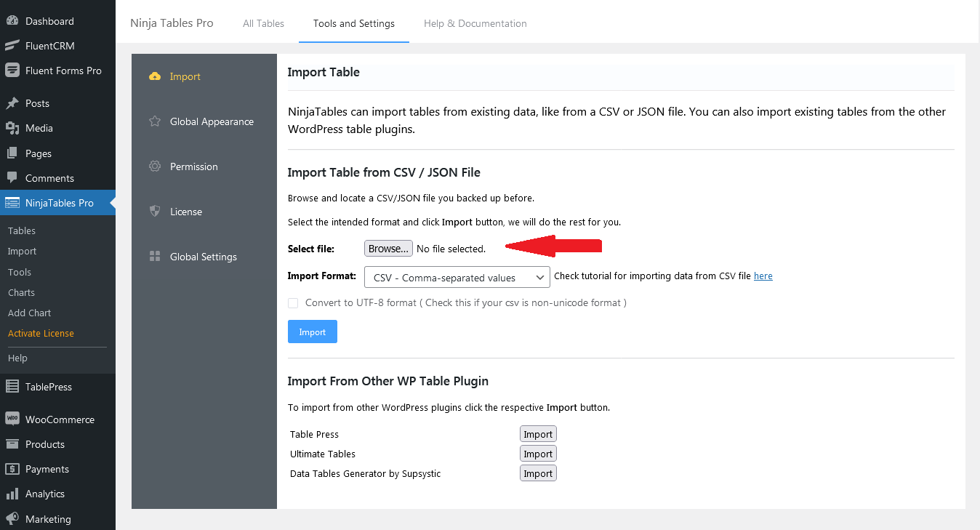The image size is (980, 530).
Task: Switch to the All Tables tab
Action: (263, 23)
